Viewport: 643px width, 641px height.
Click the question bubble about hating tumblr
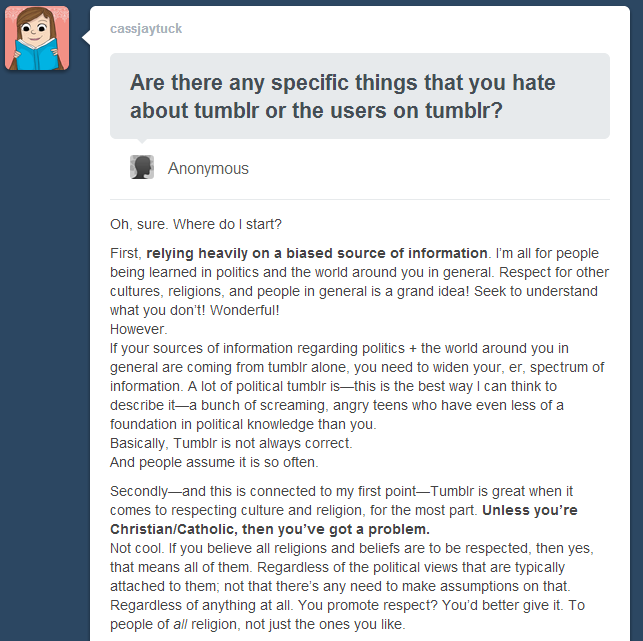point(360,96)
